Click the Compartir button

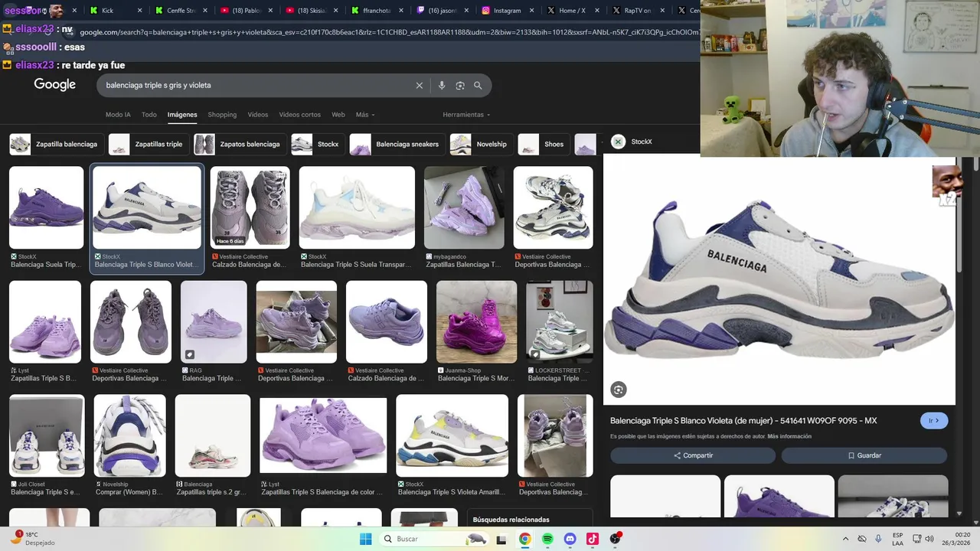(x=693, y=455)
